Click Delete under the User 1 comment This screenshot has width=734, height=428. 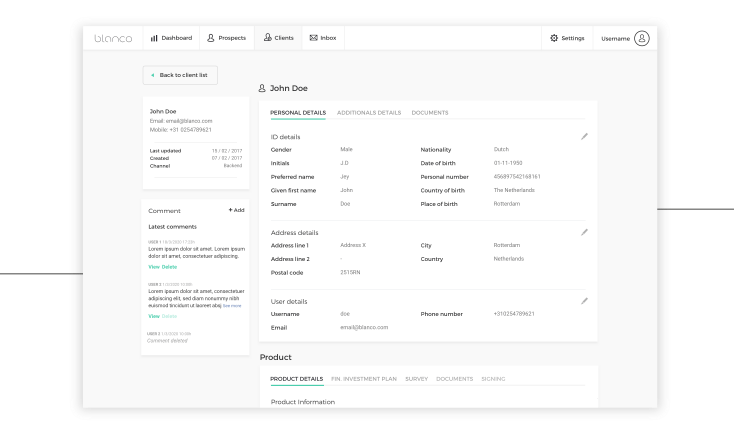tap(169, 267)
